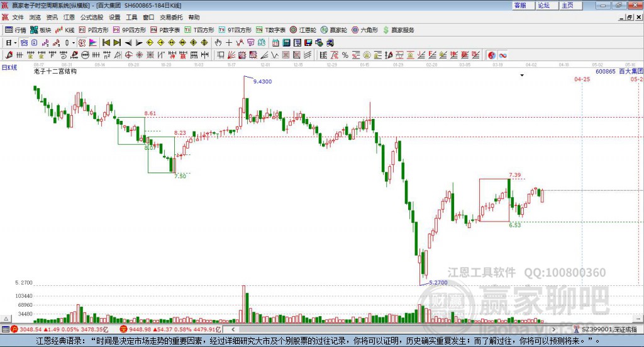The height and width of the screenshot is (347, 644).
Task: Switch to the K线 candlestick chart
Action: pos(65,30)
